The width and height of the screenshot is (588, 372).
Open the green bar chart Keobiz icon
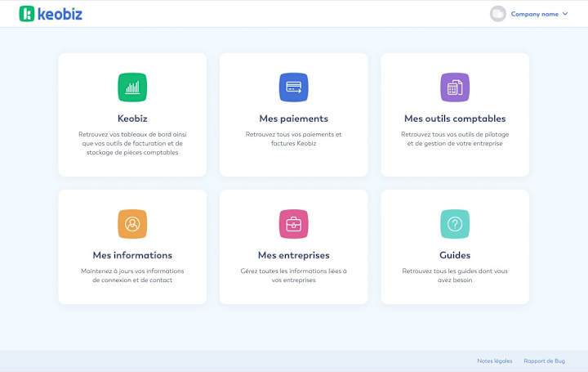(x=132, y=87)
